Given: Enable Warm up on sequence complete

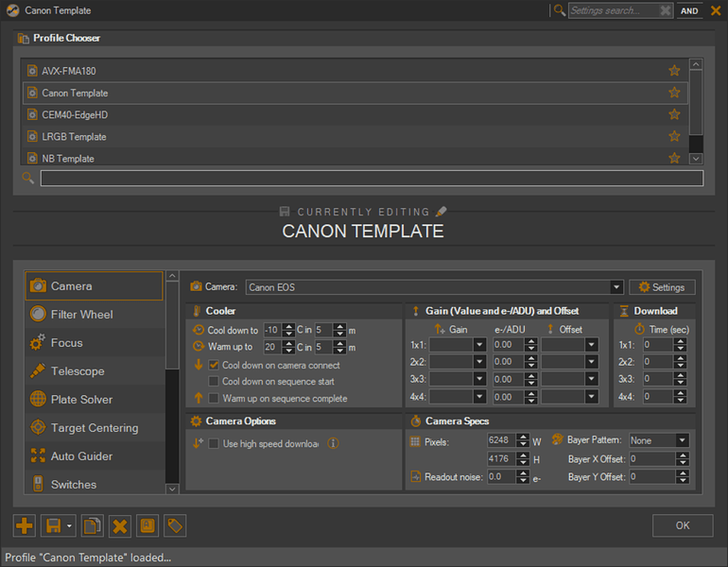Looking at the screenshot, I should (x=214, y=398).
